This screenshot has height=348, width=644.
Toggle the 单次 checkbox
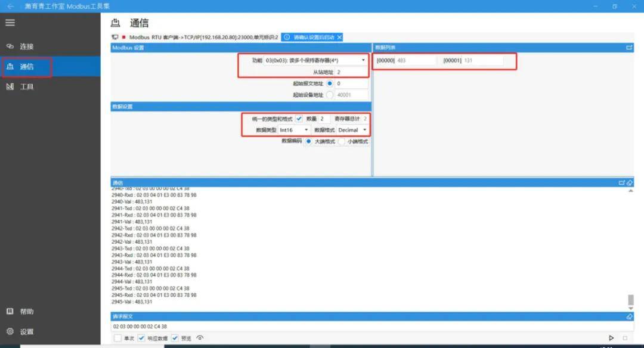tap(117, 338)
